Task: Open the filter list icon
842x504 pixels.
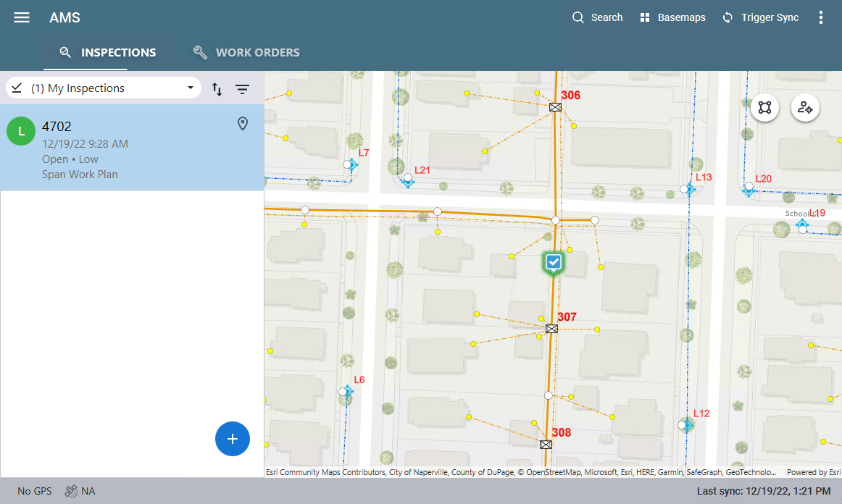Action: click(x=243, y=89)
